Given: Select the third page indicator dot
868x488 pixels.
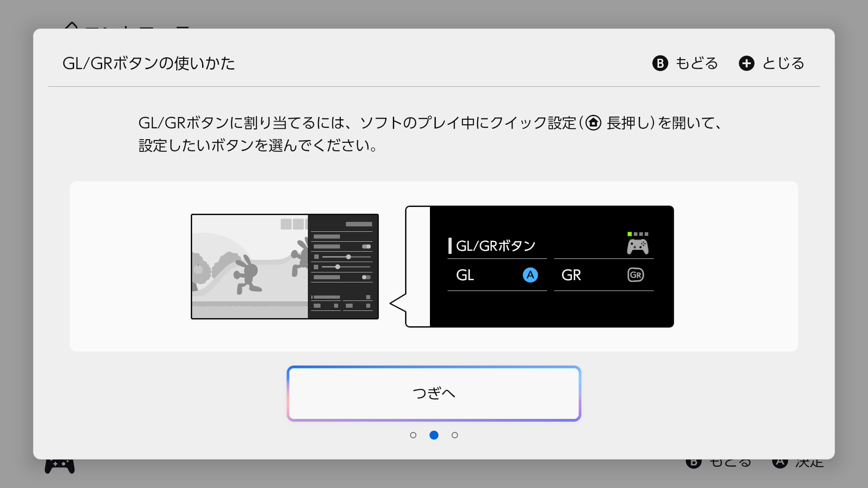Looking at the screenshot, I should [x=455, y=435].
